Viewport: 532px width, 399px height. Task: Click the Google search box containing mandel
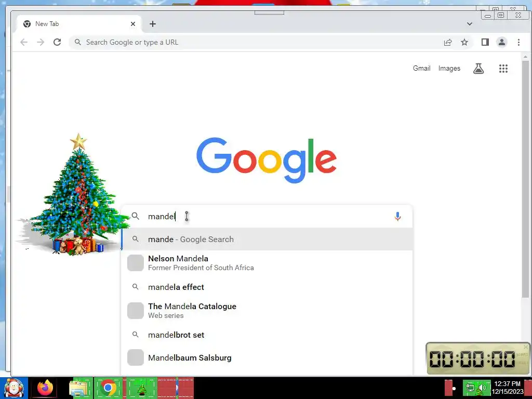(267, 216)
